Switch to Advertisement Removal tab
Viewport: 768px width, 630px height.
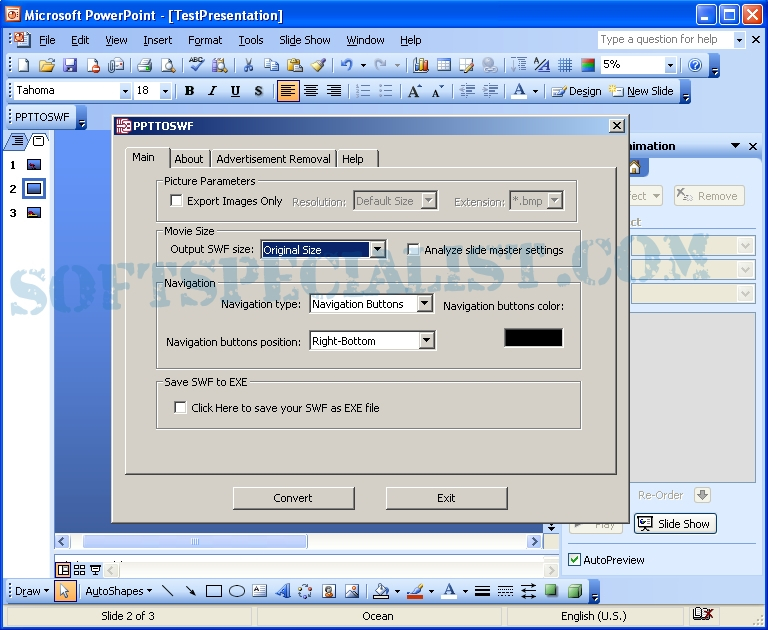pos(273,159)
